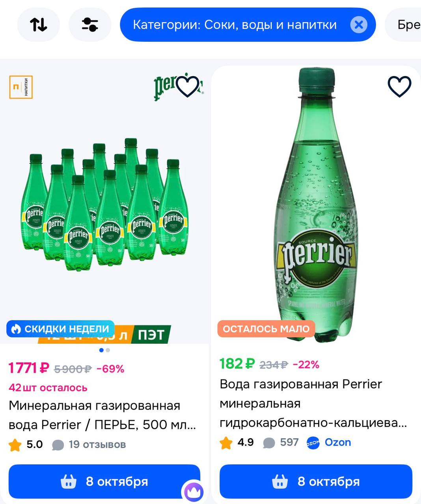
Task: View the 597 reviews comment icon
Action: coord(269,443)
